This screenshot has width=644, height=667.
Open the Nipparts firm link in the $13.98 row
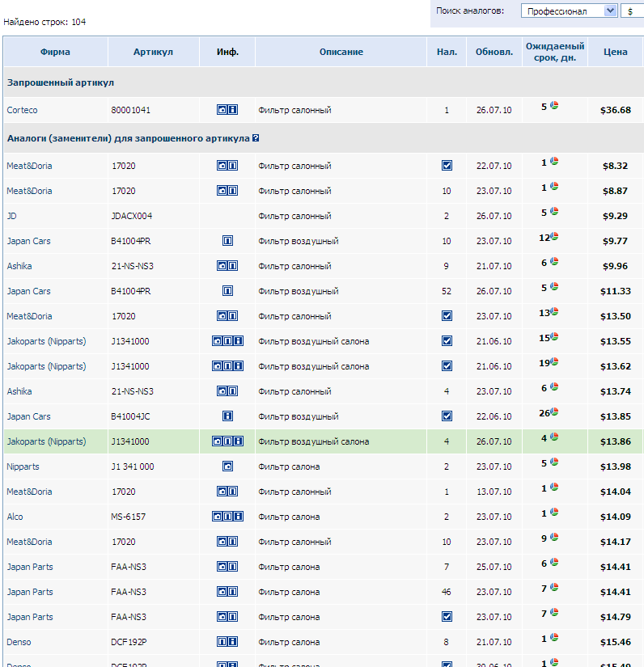pyautogui.click(x=23, y=466)
